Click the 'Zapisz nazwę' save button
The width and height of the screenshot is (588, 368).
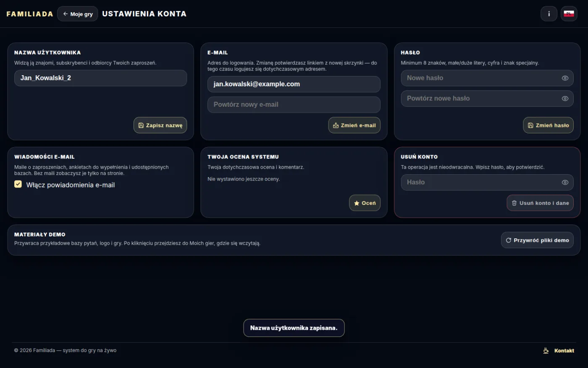click(x=160, y=125)
